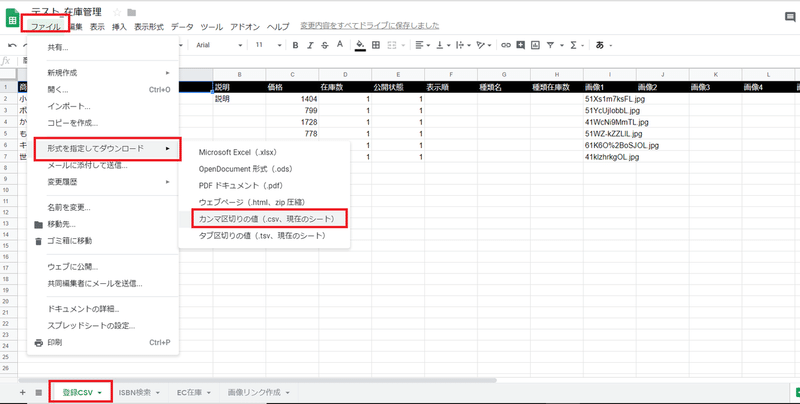Open the fill color bucket
The width and height of the screenshot is (800, 404).
361,45
